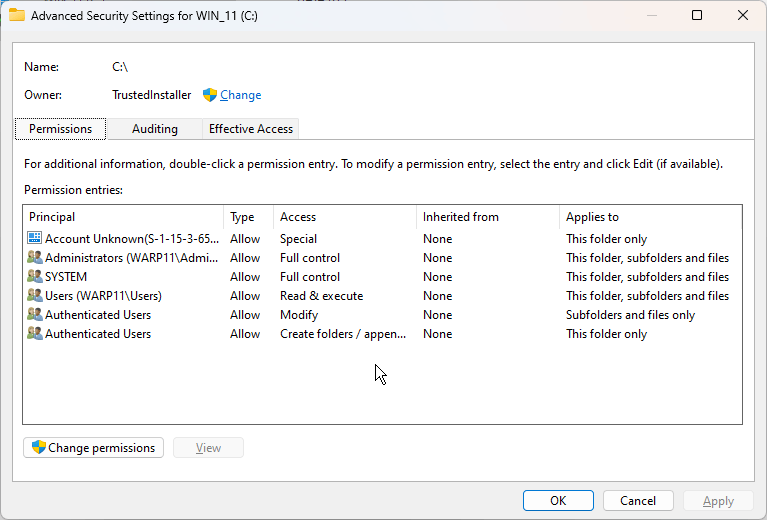The image size is (767, 520).
Task: Click the Change owner link
Action: pos(241,95)
